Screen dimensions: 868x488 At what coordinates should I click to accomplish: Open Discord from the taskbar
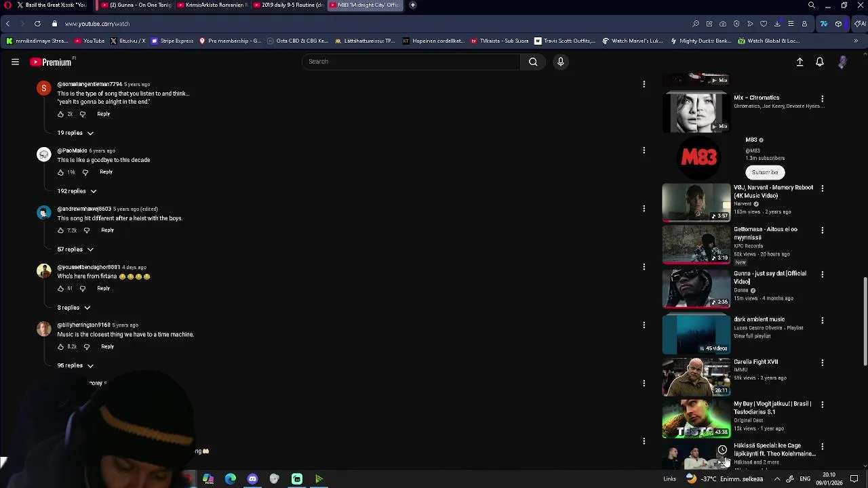pyautogui.click(x=252, y=479)
